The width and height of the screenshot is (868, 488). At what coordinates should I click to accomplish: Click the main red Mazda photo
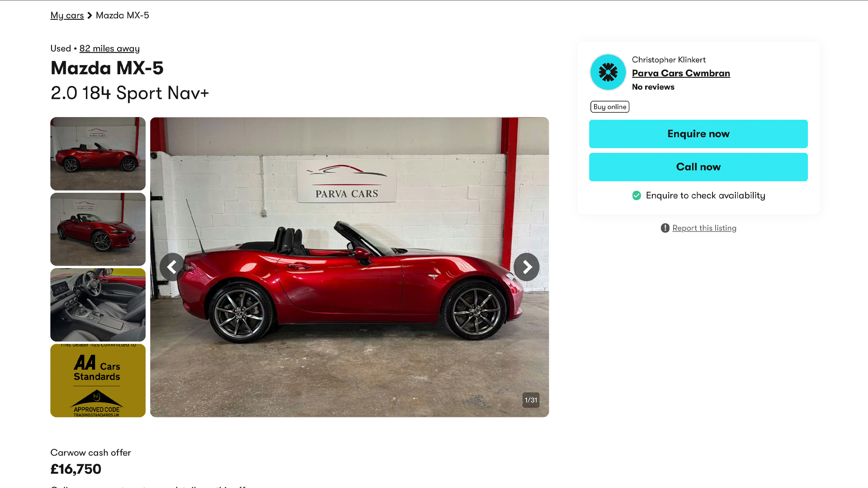pyautogui.click(x=349, y=267)
